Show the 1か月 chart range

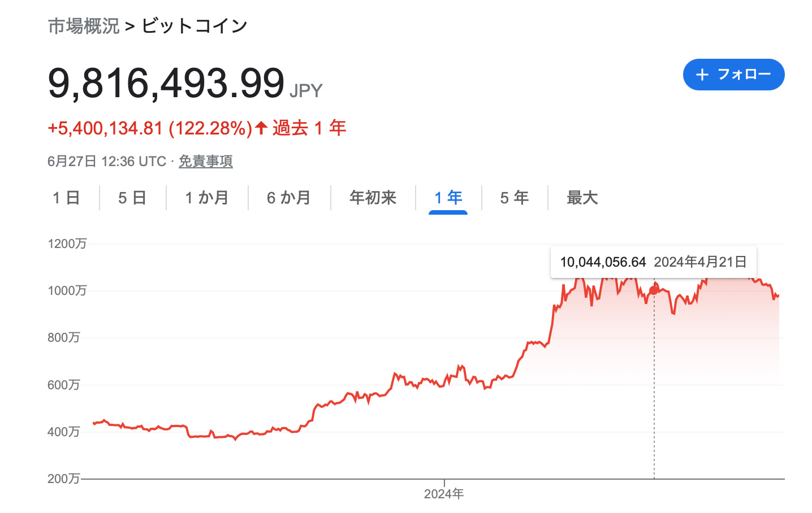[x=207, y=198]
